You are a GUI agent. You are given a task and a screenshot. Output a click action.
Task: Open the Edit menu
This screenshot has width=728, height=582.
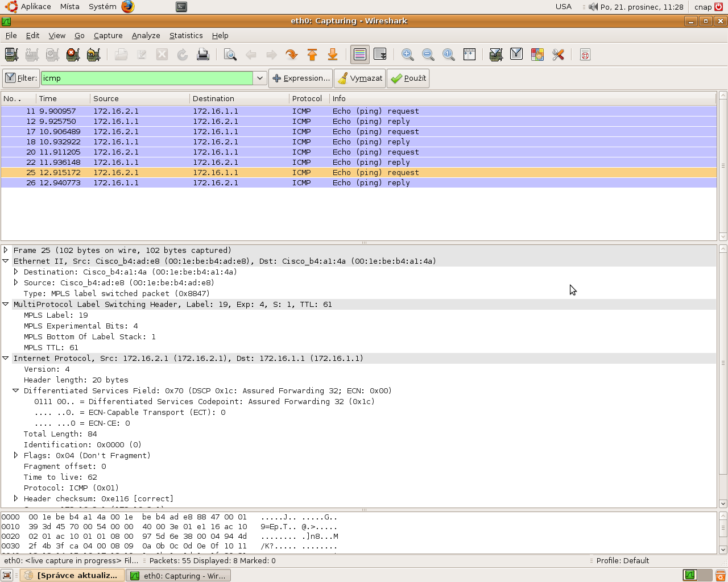coord(32,35)
